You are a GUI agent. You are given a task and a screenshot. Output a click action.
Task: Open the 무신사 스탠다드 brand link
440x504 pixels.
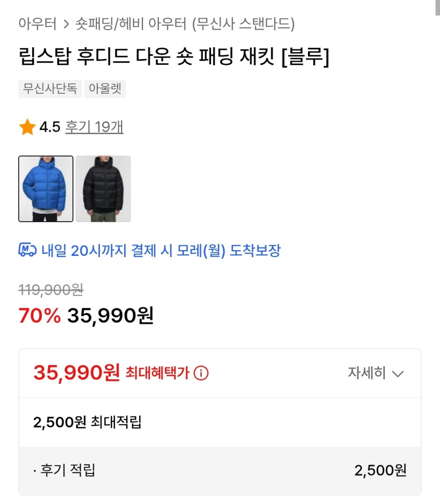click(x=243, y=24)
